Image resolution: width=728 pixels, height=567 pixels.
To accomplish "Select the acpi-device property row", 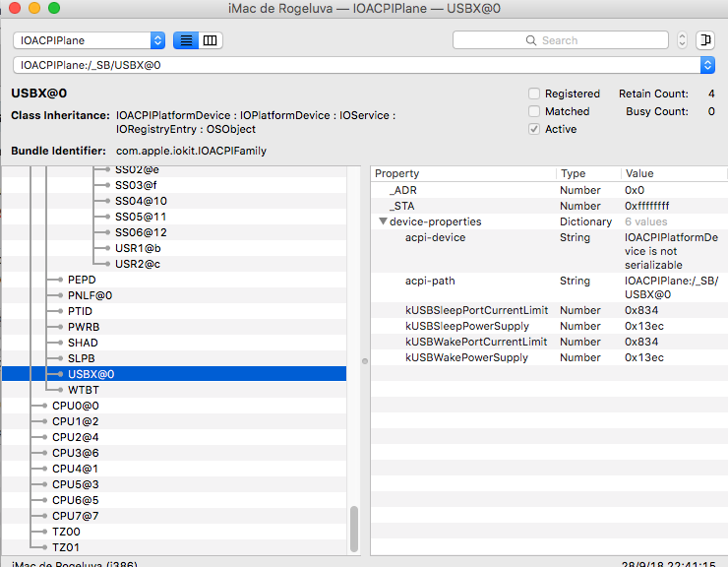I will 549,251.
